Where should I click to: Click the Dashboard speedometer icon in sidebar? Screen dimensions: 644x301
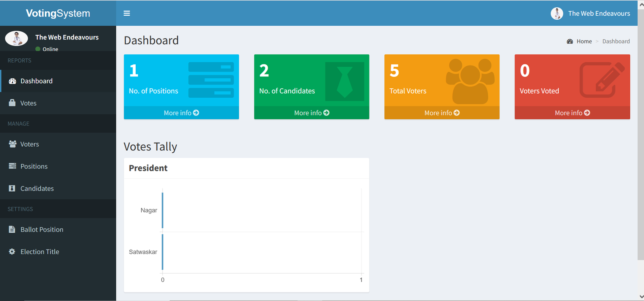point(12,81)
